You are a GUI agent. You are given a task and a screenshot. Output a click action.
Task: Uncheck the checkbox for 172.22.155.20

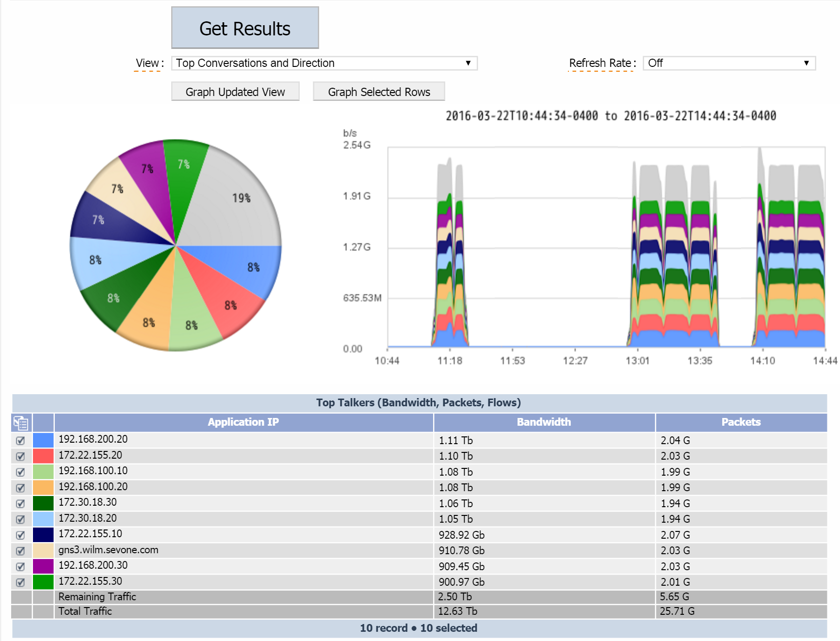click(20, 456)
